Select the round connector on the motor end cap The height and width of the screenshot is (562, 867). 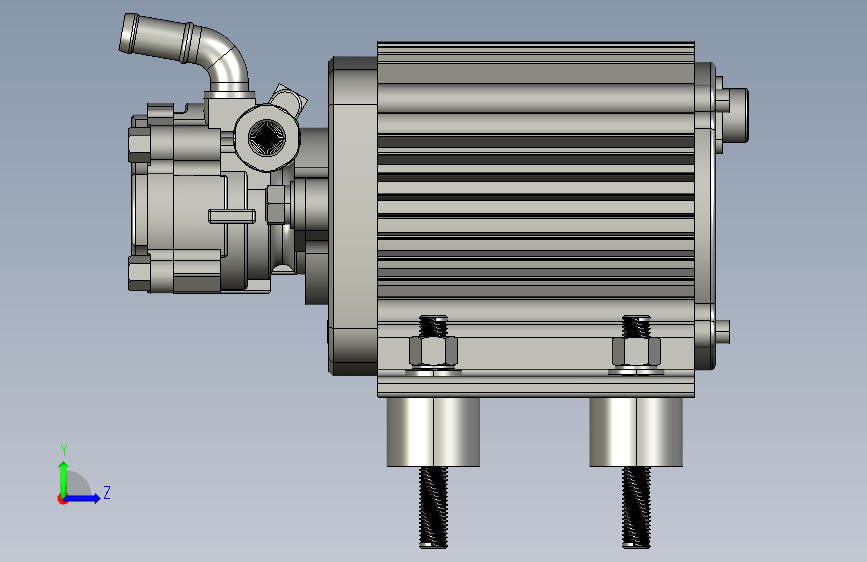point(738,115)
